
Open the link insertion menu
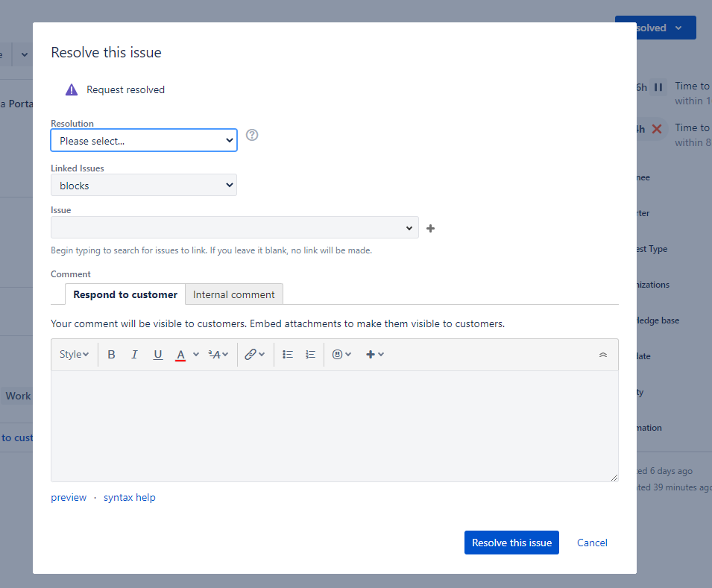[x=254, y=355]
